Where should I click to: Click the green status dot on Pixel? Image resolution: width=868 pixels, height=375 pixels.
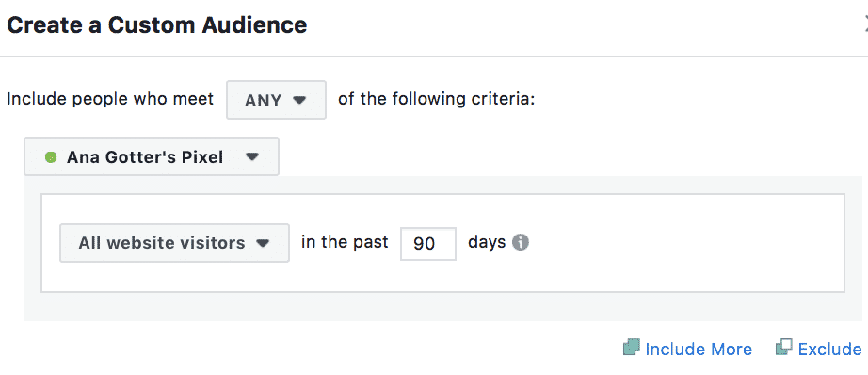coord(51,158)
